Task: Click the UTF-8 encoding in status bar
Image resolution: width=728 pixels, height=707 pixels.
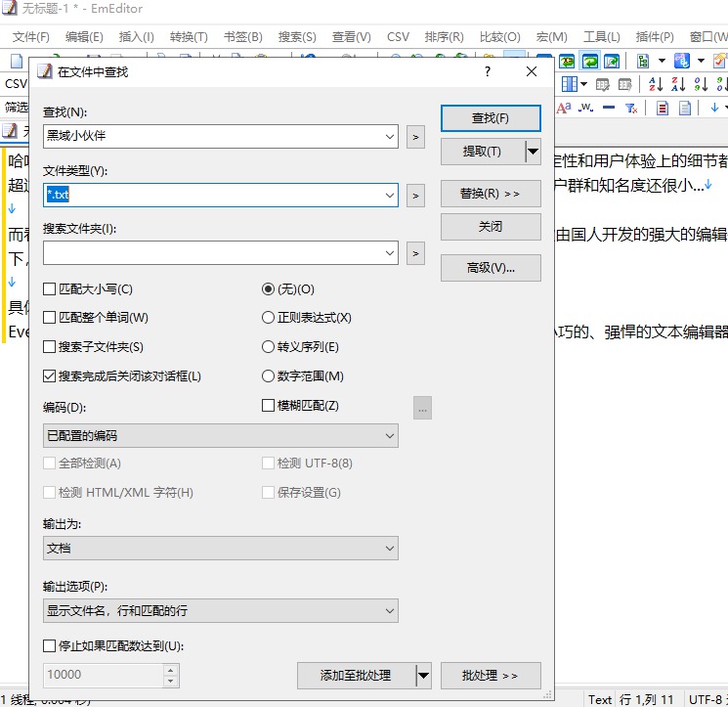Action: [706, 699]
